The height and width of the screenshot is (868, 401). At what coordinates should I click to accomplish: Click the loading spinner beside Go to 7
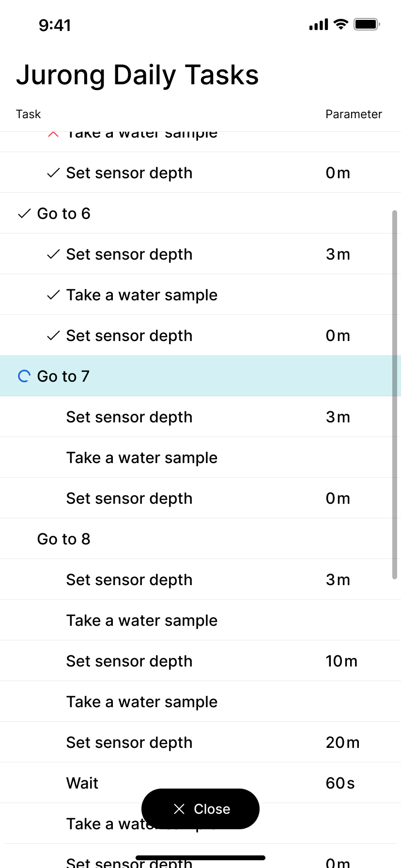pos(24,376)
